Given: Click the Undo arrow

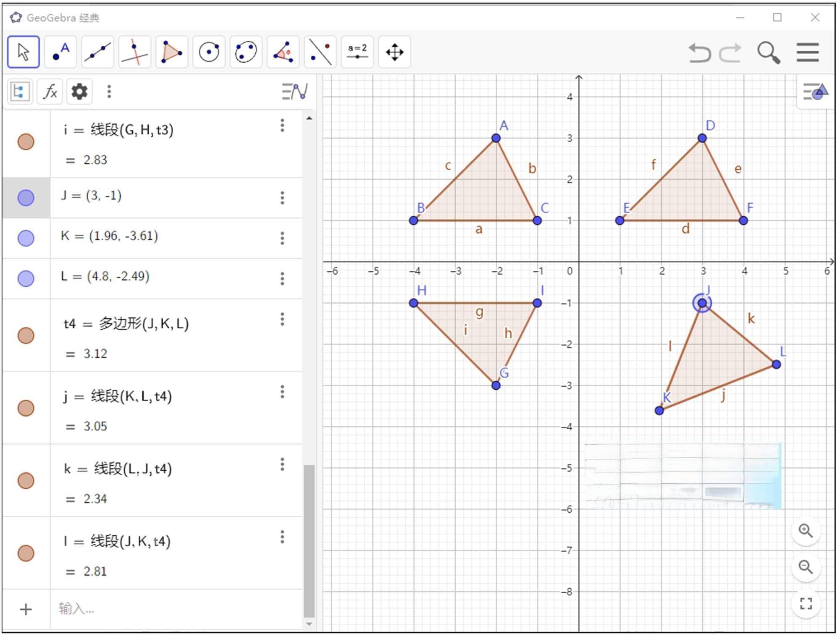Looking at the screenshot, I should (x=699, y=53).
